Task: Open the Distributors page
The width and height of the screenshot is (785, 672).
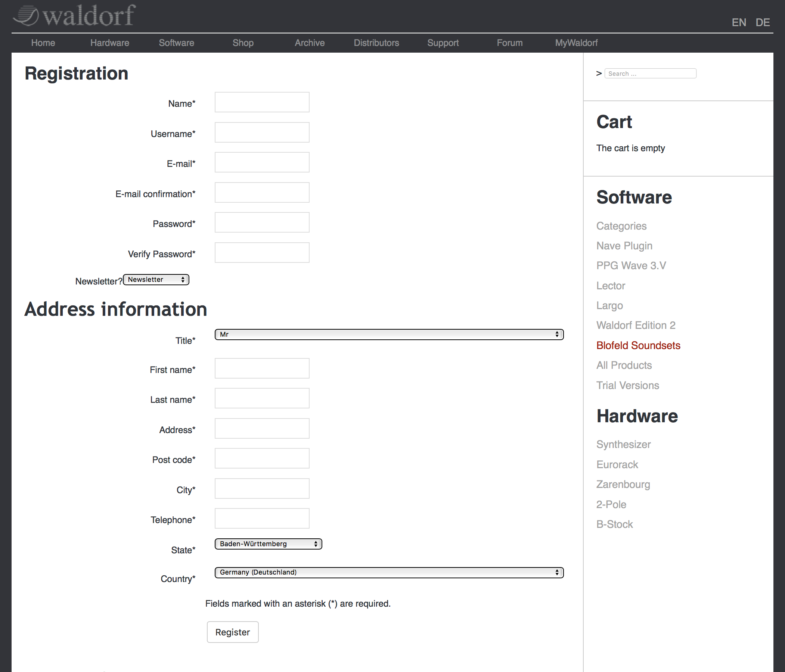Action: tap(376, 43)
